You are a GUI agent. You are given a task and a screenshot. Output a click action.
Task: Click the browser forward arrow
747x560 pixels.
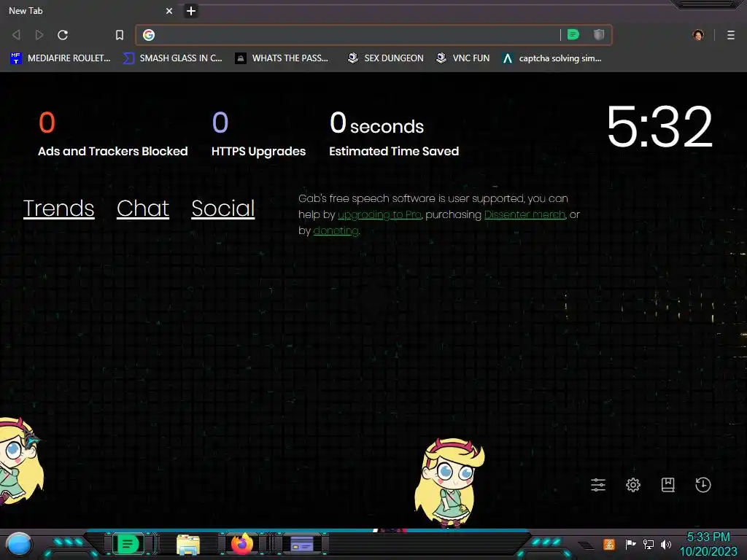click(x=39, y=35)
